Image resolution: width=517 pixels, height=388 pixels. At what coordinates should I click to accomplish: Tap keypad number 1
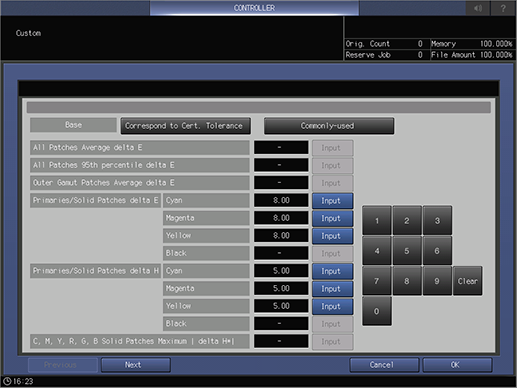tap(377, 220)
